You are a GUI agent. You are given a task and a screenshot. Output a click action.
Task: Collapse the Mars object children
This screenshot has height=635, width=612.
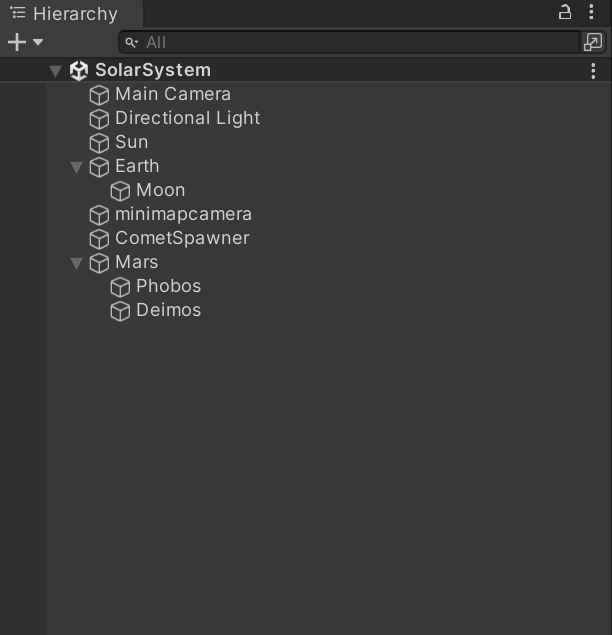77,263
